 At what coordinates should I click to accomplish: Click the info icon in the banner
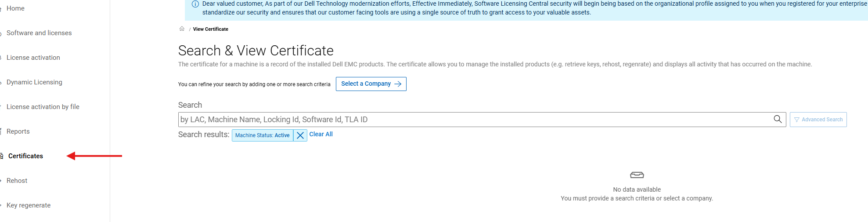pyautogui.click(x=195, y=4)
